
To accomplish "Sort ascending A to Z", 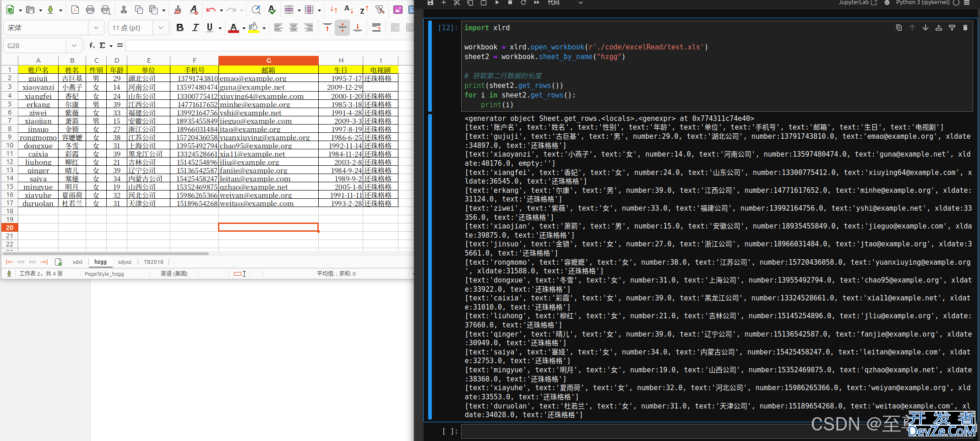I will pyautogui.click(x=348, y=10).
